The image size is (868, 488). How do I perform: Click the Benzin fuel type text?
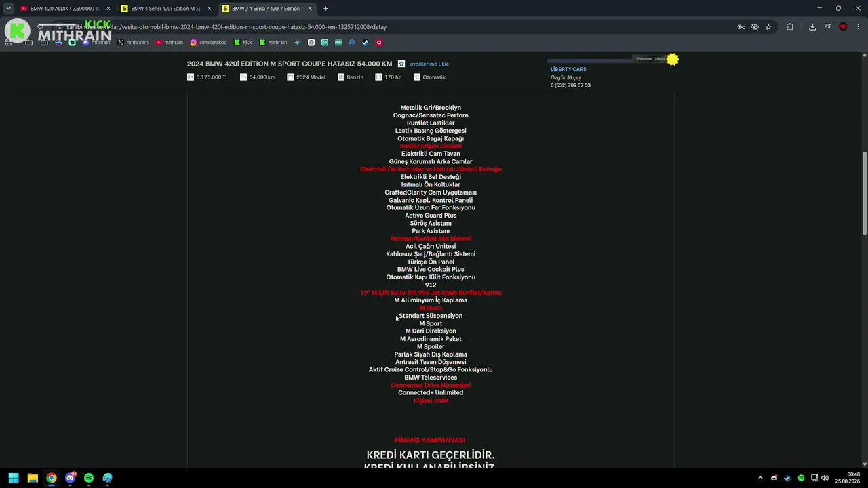tap(355, 77)
